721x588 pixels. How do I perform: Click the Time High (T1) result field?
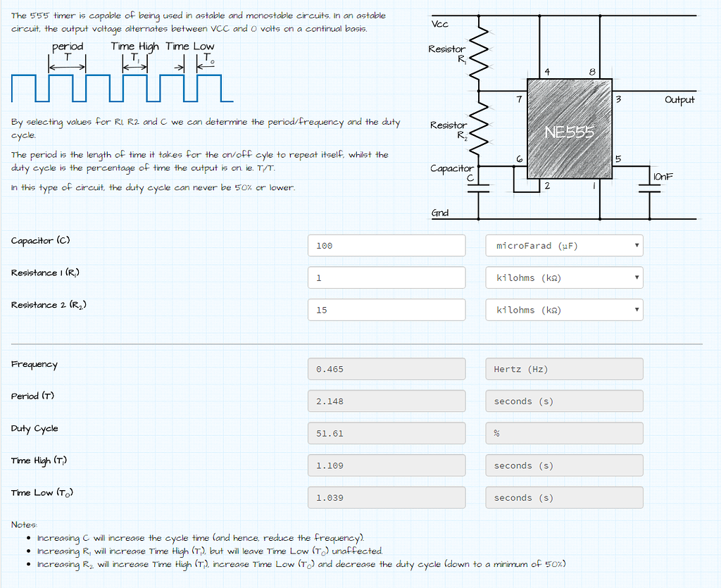[386, 465]
